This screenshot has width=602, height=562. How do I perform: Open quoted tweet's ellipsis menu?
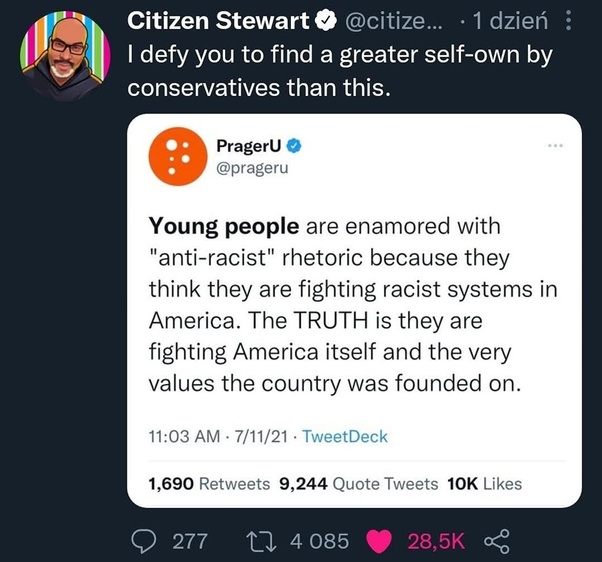click(x=556, y=145)
